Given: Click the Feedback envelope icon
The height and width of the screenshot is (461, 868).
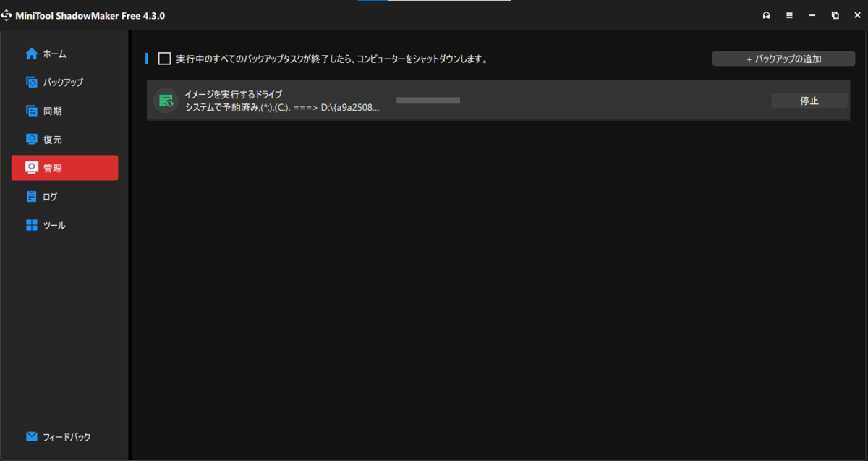Looking at the screenshot, I should pos(32,436).
